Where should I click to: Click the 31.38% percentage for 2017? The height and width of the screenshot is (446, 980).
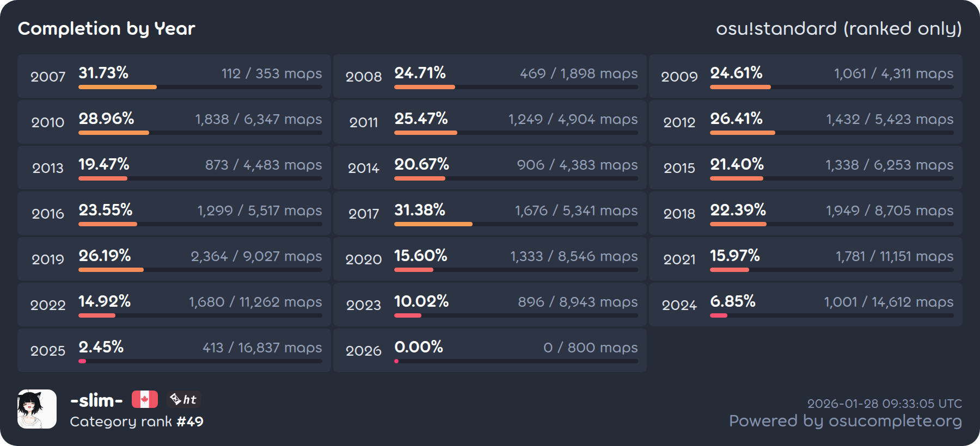coord(420,210)
